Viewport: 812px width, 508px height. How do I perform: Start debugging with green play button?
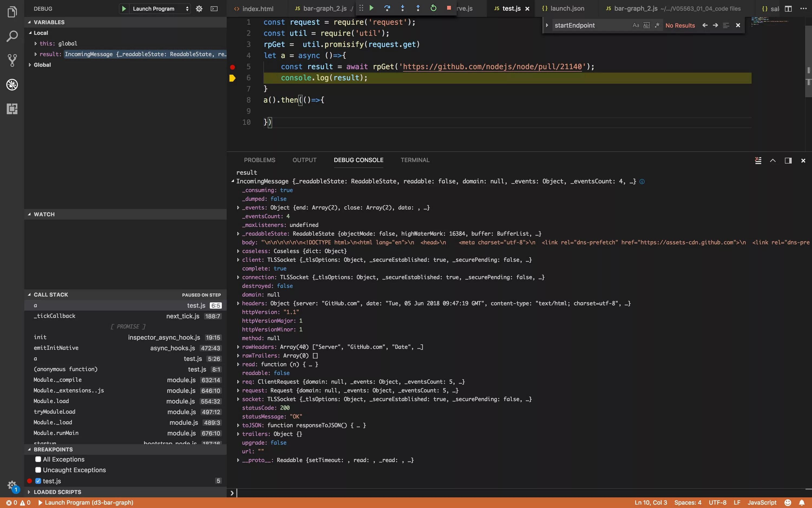pyautogui.click(x=124, y=9)
